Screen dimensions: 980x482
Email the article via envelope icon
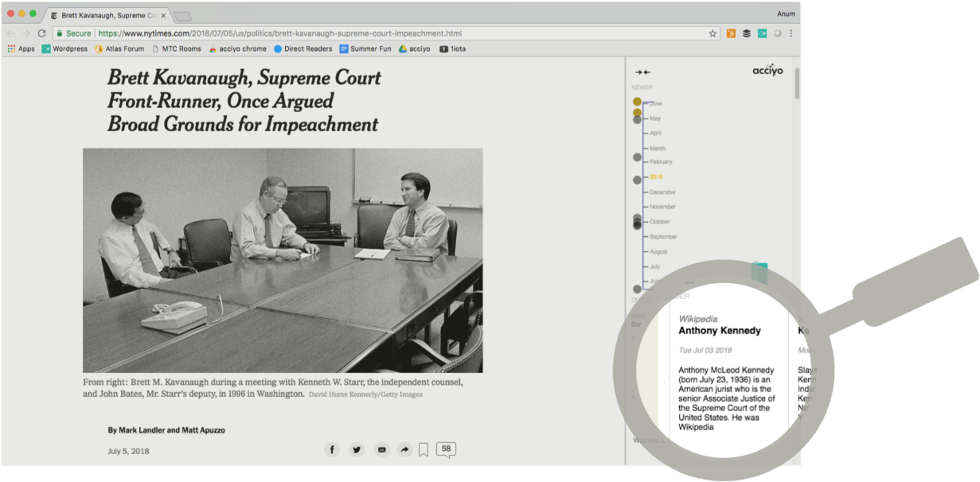coord(382,450)
